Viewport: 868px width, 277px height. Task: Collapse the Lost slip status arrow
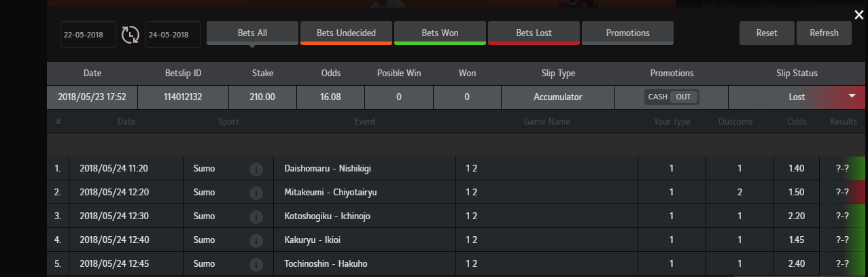(x=852, y=96)
